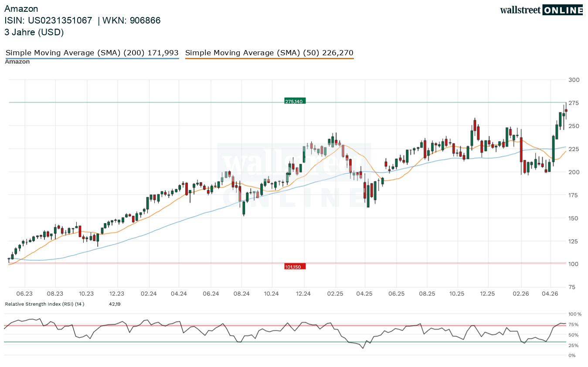Click the 06.24 date axis label
Image resolution: width=588 pixels, height=367 pixels.
click(x=211, y=294)
